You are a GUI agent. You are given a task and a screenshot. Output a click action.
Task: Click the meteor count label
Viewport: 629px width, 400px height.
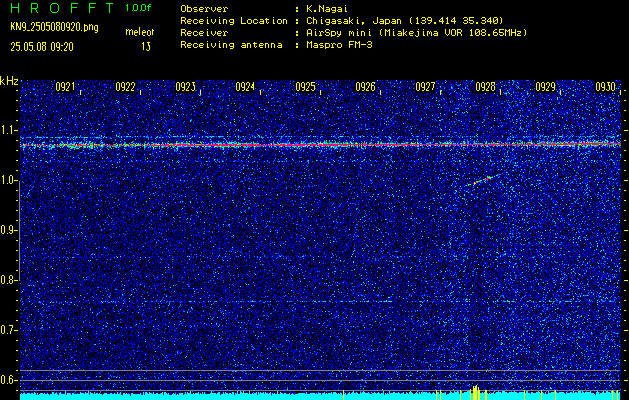click(x=140, y=32)
